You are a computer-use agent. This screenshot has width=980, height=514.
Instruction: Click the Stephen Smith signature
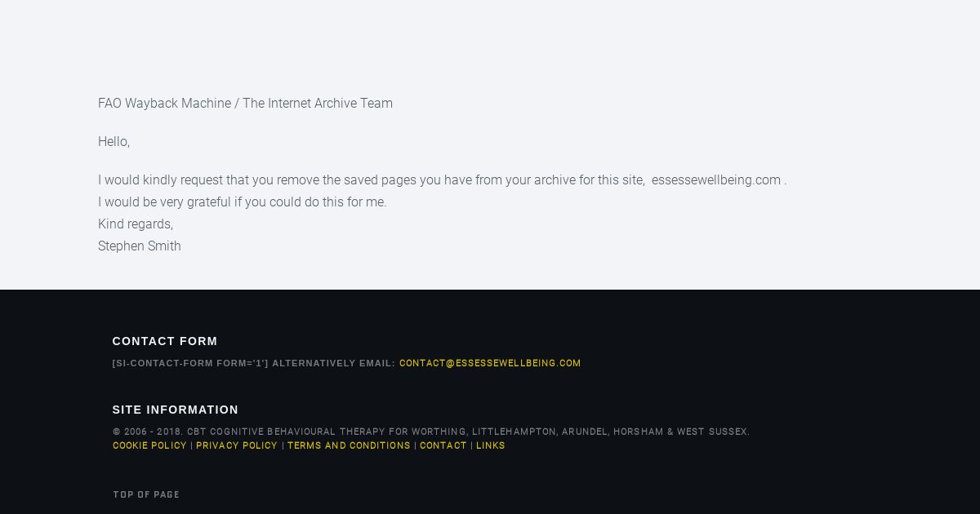pos(140,246)
